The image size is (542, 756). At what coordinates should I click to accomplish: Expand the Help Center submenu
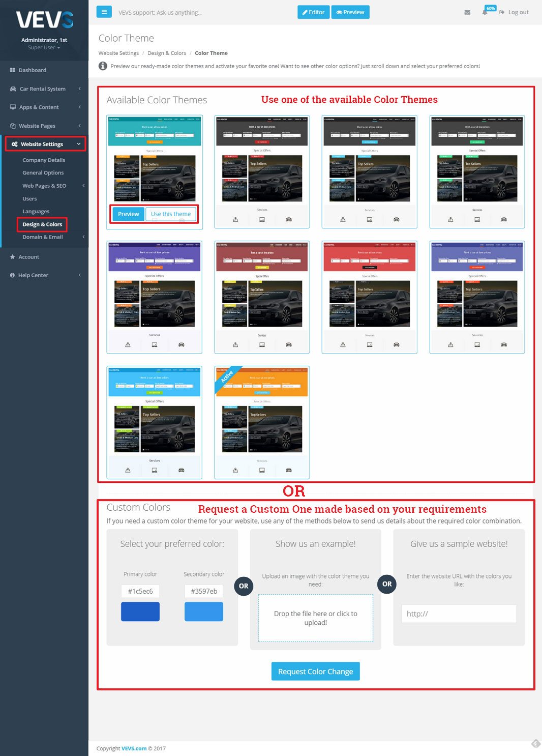[x=80, y=275]
